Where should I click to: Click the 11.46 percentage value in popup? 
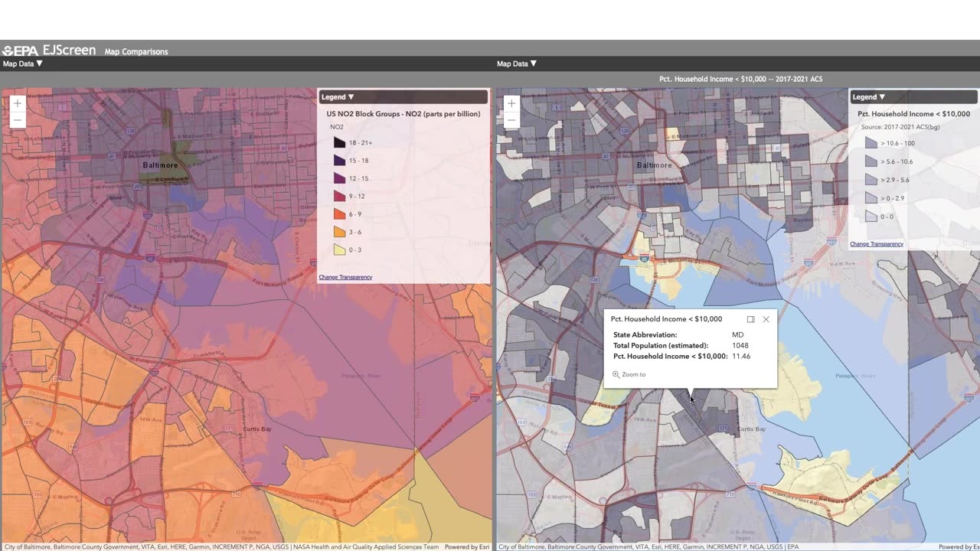(741, 356)
